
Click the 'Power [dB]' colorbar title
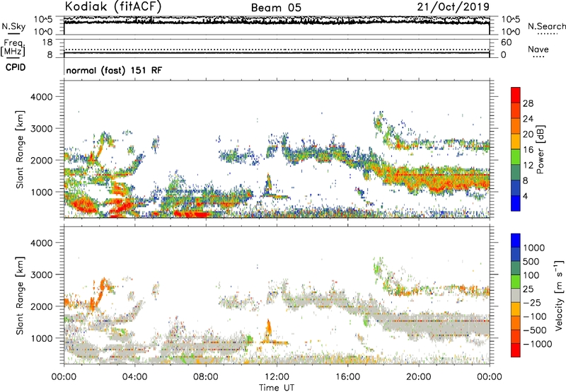click(x=540, y=149)
